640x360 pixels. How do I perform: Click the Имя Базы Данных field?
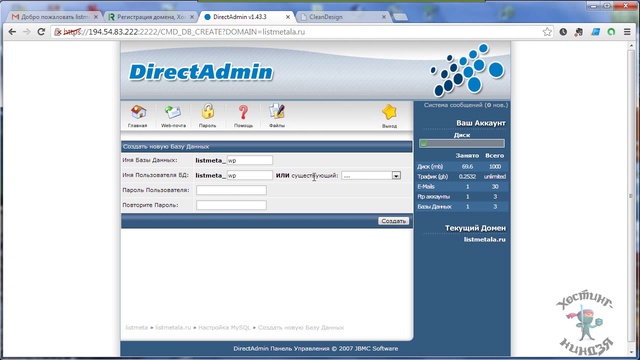249,160
